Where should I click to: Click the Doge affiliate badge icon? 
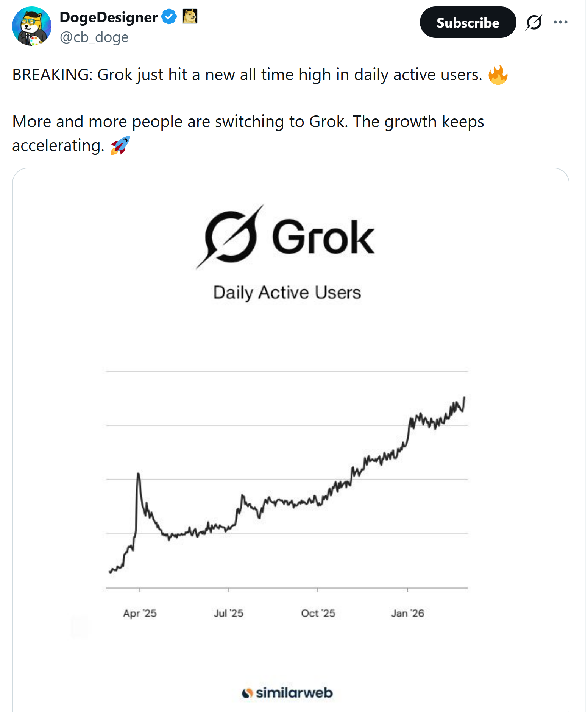coord(190,17)
